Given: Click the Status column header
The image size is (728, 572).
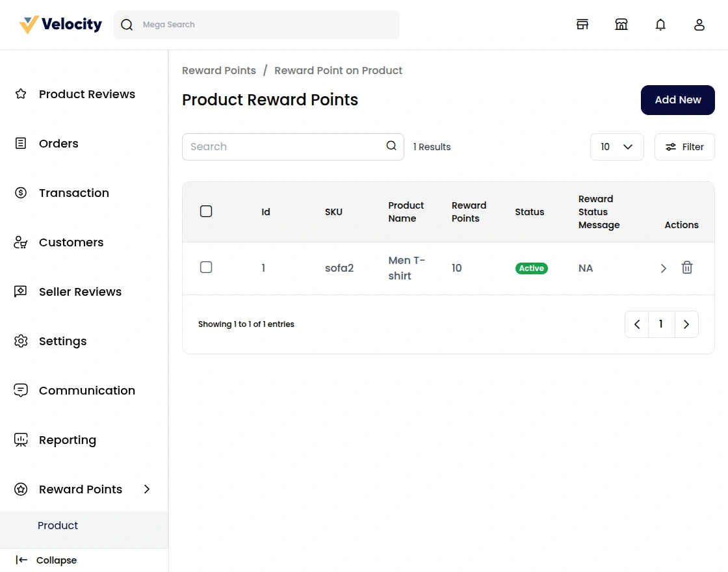Looking at the screenshot, I should coord(529,212).
